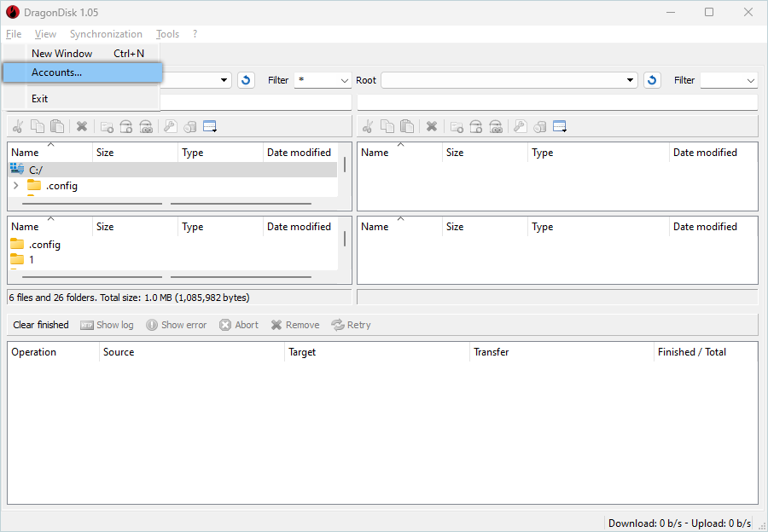
Task: Open the left Filter dropdown showing *
Action: (323, 80)
